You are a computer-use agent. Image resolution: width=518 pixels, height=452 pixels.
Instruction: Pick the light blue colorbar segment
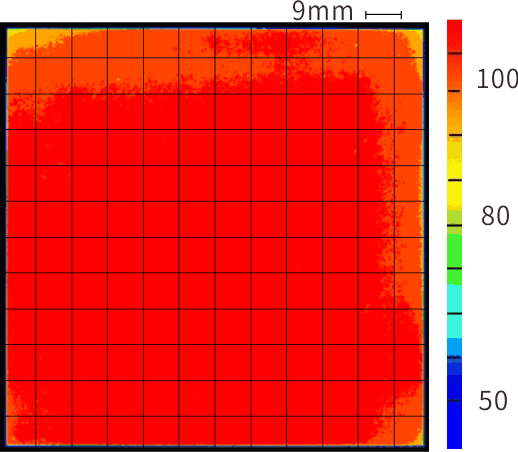click(x=454, y=347)
